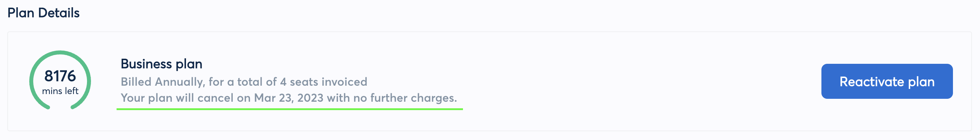Click the word "Plan" in section heading

[x=21, y=12]
